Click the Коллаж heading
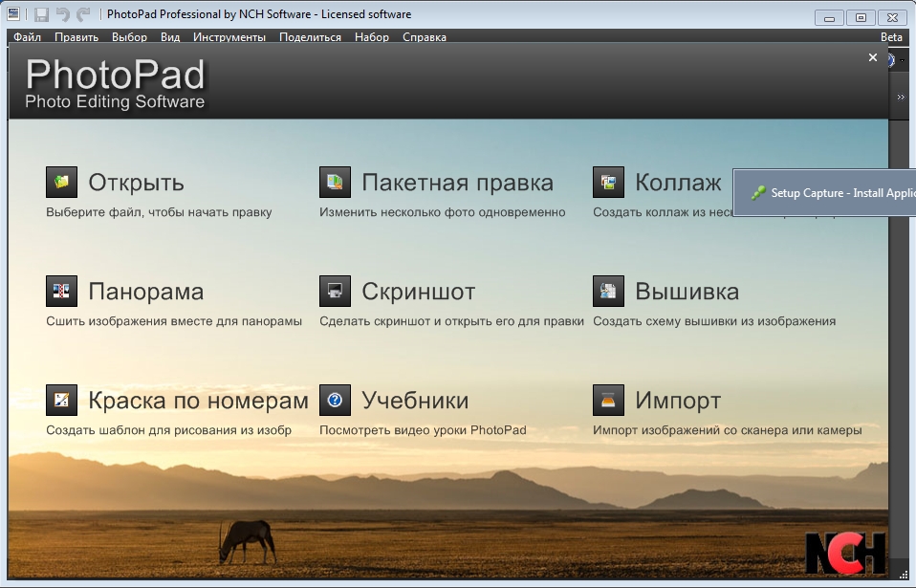 pyautogui.click(x=678, y=183)
